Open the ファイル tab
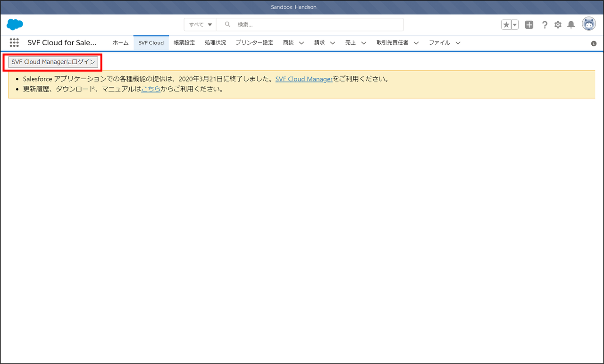This screenshot has height=364, width=604. click(x=439, y=43)
